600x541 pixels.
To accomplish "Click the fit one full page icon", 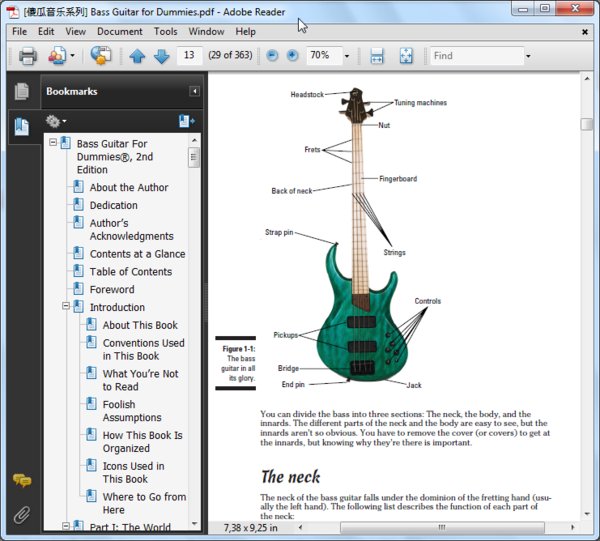I will tap(406, 56).
